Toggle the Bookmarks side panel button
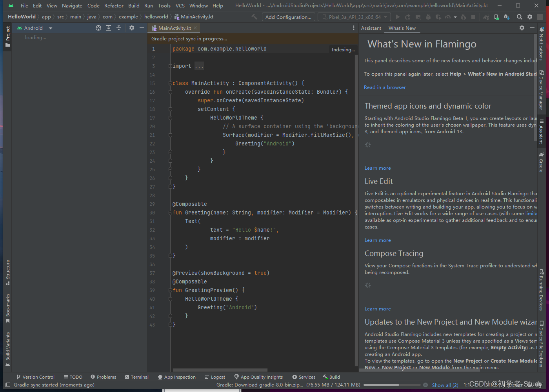The height and width of the screenshot is (392, 549). click(x=7, y=309)
